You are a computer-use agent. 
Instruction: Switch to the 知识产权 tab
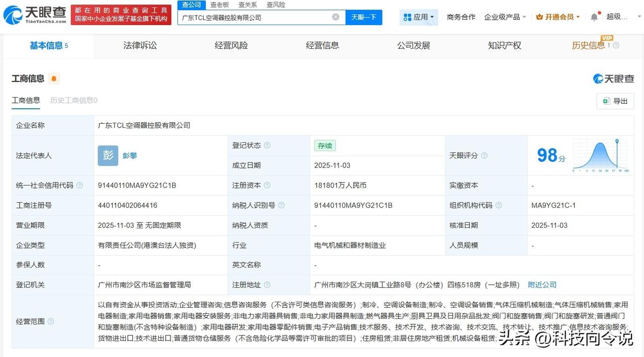[x=505, y=45]
